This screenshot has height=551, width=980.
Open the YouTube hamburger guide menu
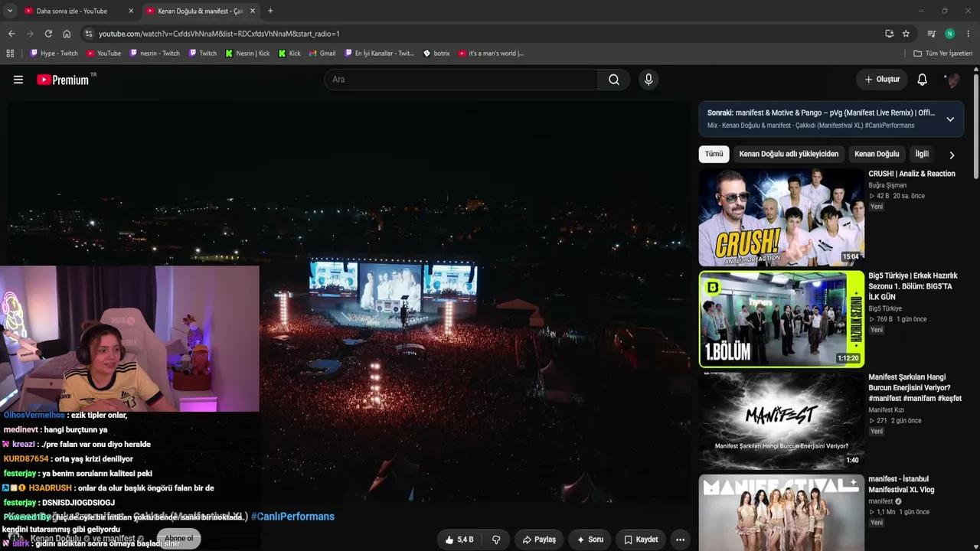point(18,80)
